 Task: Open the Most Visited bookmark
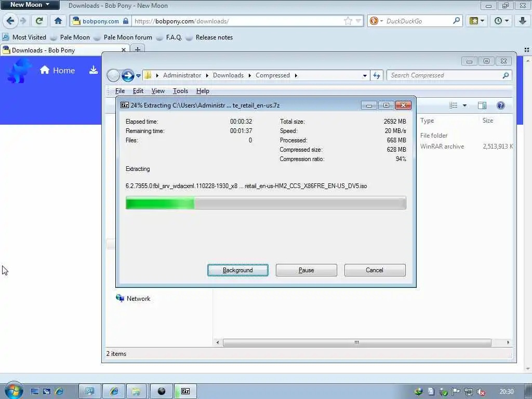tap(24, 37)
